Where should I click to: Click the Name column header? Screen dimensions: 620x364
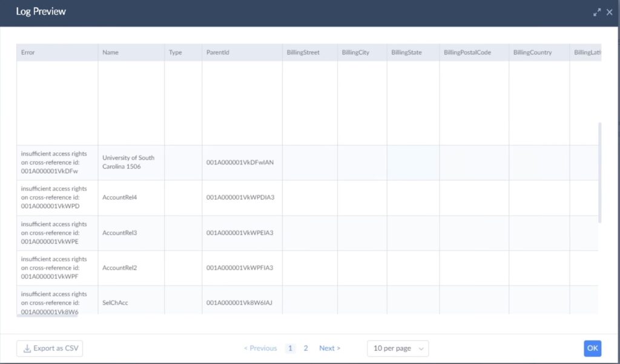pos(131,53)
